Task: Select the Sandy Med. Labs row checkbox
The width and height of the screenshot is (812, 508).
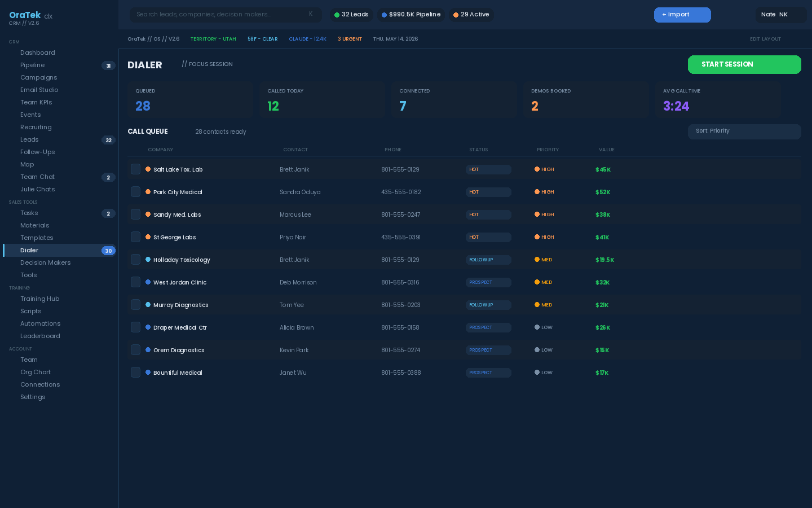Action: pyautogui.click(x=135, y=214)
